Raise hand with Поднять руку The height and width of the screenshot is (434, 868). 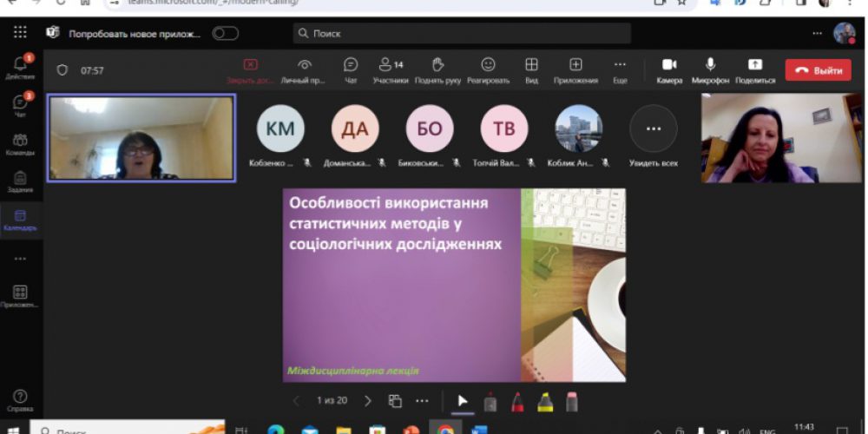point(437,69)
